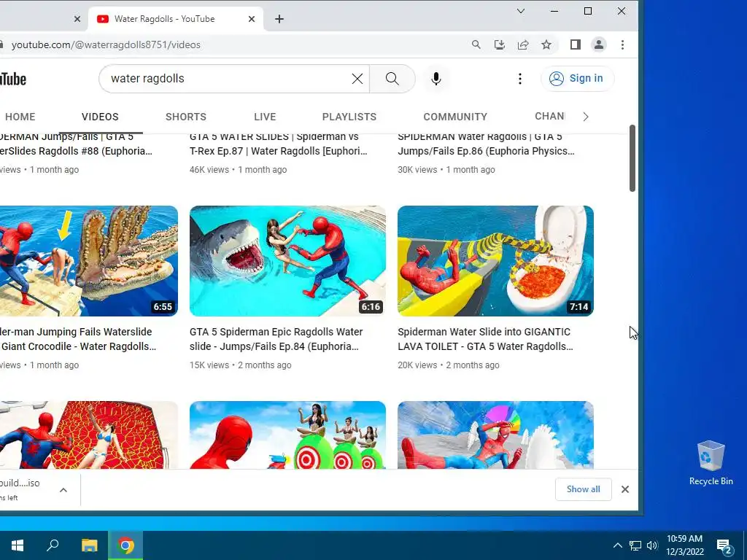Switch to the HOME channel tab
This screenshot has width=747, height=560.
[20, 117]
